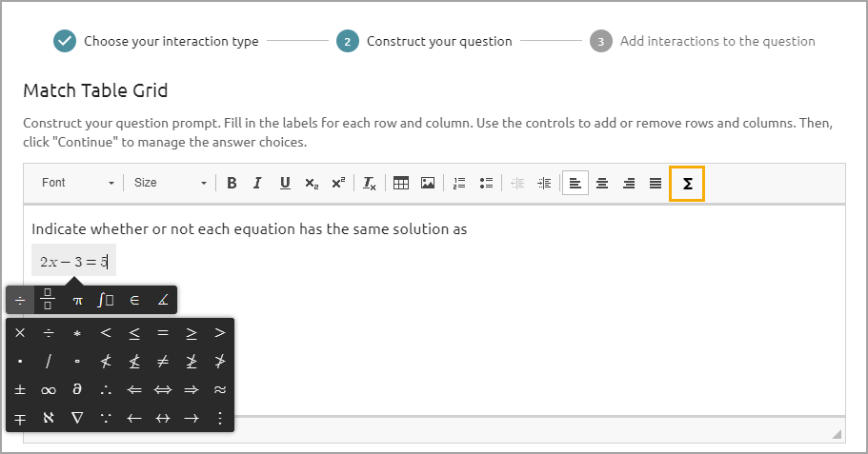Insert the nabla symbol
This screenshot has width=868, height=454.
[77, 418]
